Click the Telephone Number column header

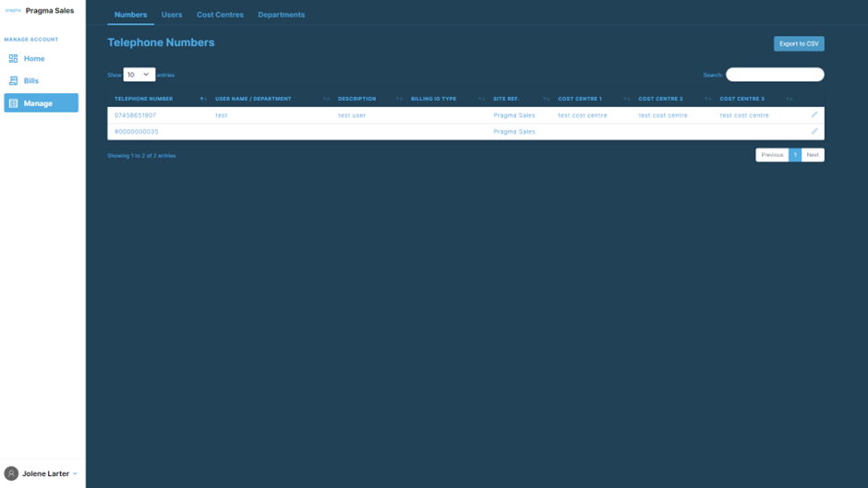[x=144, y=99]
